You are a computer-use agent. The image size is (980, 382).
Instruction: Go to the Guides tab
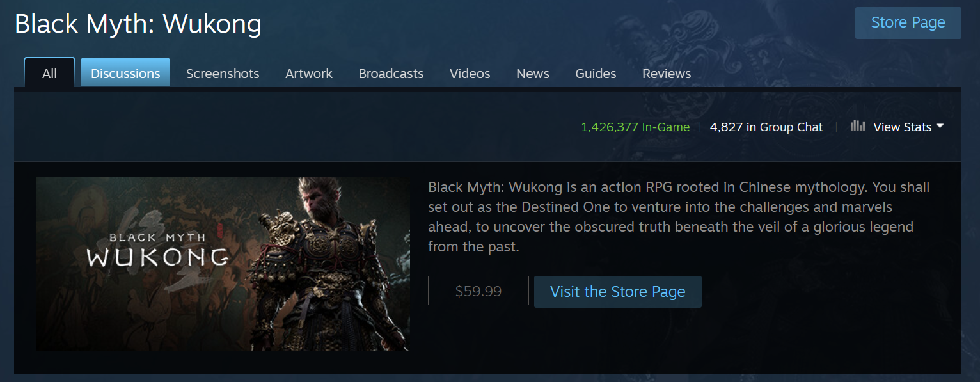pyautogui.click(x=596, y=74)
